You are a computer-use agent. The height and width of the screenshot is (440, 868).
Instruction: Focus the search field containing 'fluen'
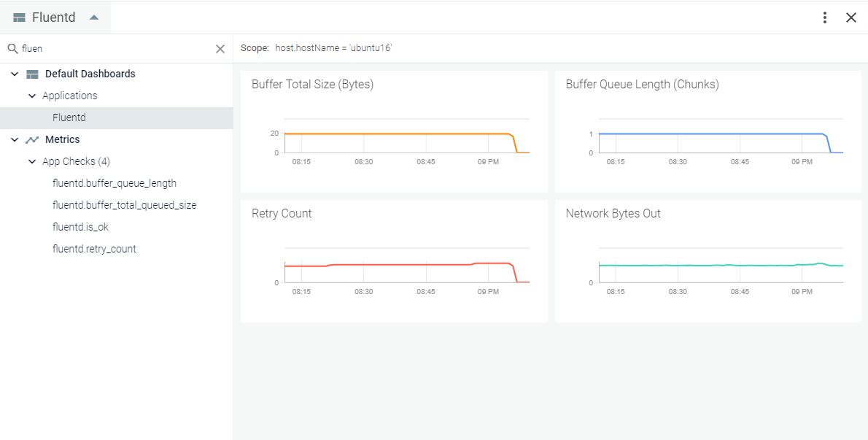116,49
